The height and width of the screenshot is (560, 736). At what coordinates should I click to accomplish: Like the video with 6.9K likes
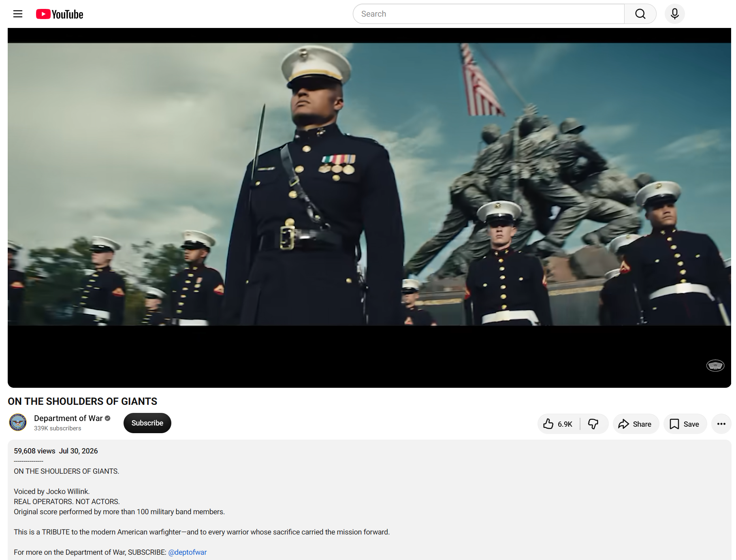558,424
